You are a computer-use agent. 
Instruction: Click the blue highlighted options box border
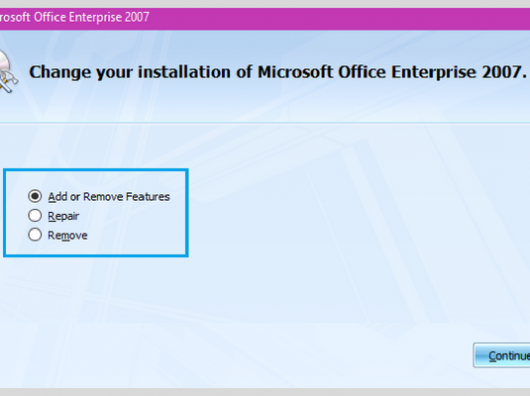(96, 170)
